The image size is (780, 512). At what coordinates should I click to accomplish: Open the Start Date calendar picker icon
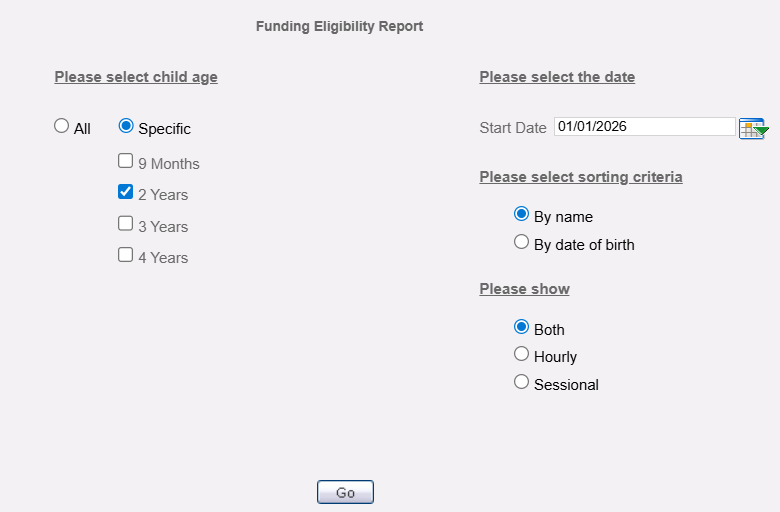coord(753,128)
